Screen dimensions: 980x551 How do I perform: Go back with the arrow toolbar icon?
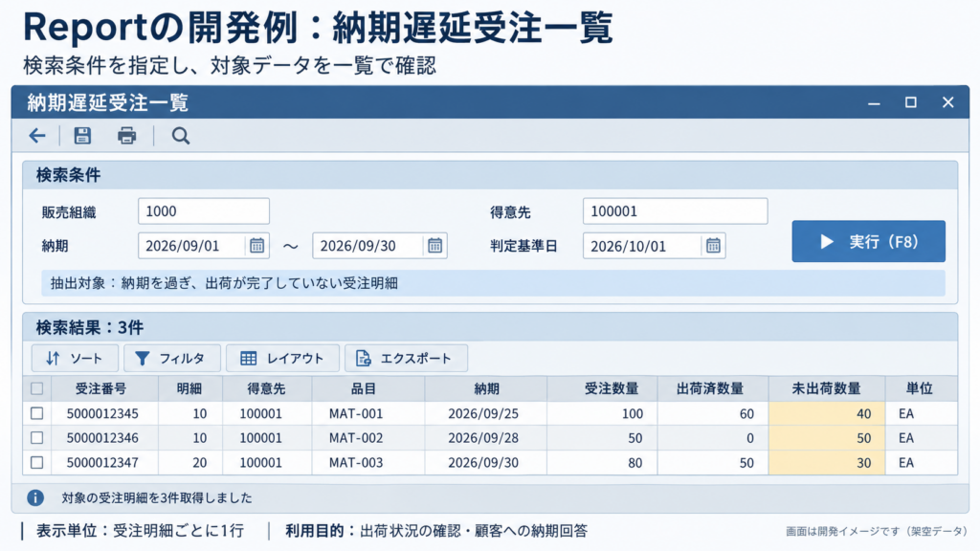click(x=37, y=136)
